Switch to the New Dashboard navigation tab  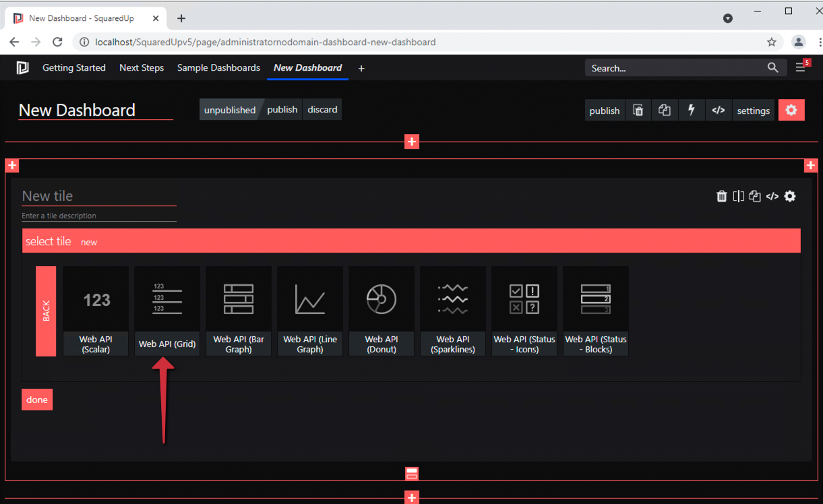click(x=307, y=67)
